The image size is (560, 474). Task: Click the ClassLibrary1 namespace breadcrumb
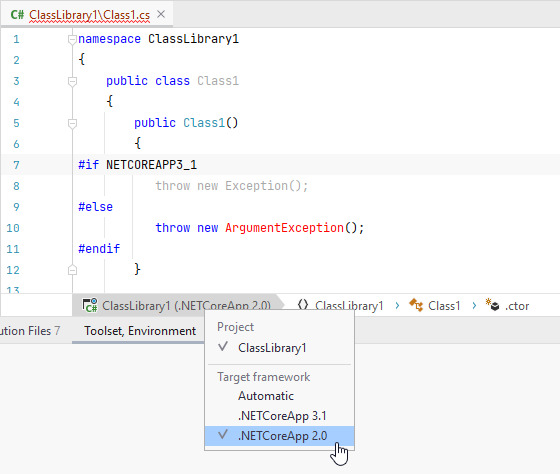click(x=349, y=306)
